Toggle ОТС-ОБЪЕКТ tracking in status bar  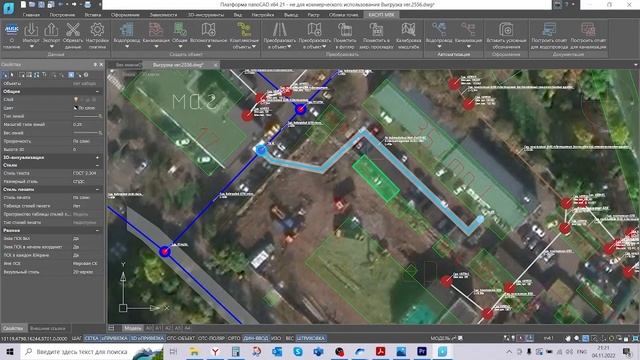click(x=181, y=338)
